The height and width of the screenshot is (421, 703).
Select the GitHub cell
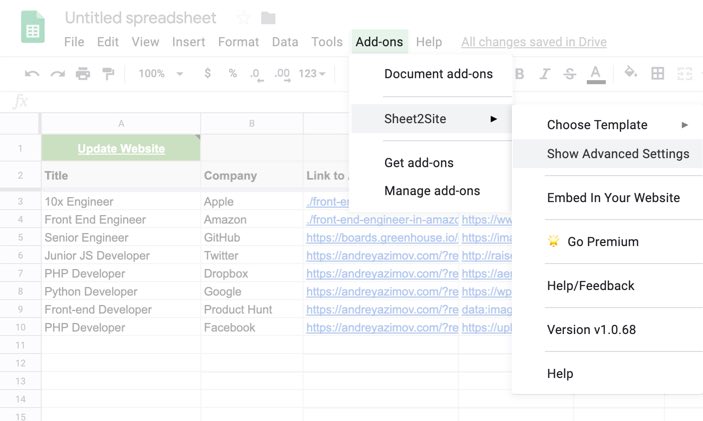click(x=252, y=237)
